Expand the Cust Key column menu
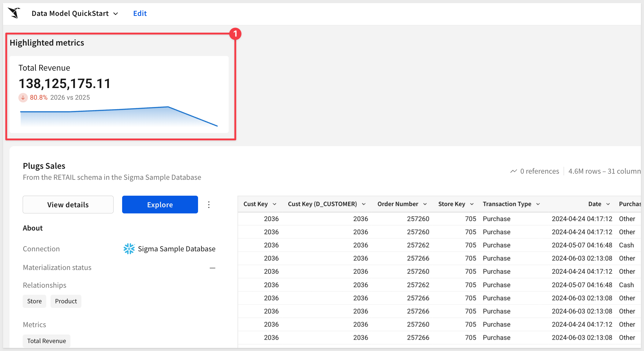Image resolution: width=644 pixels, height=351 pixels. coord(275,204)
